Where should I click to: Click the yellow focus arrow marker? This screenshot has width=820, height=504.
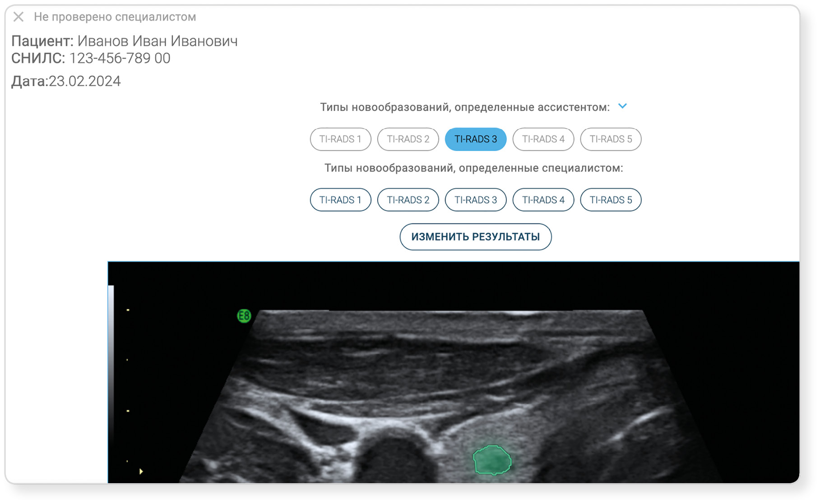point(141,472)
